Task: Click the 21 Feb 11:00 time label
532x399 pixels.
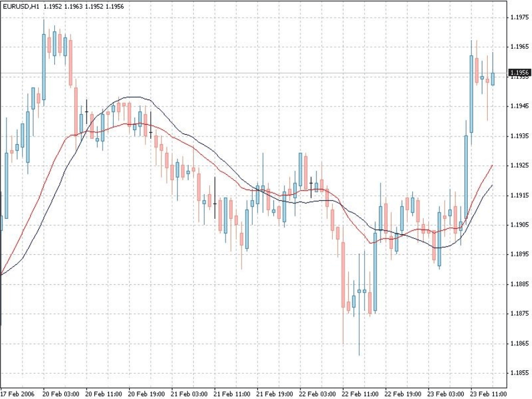Action: click(x=232, y=394)
